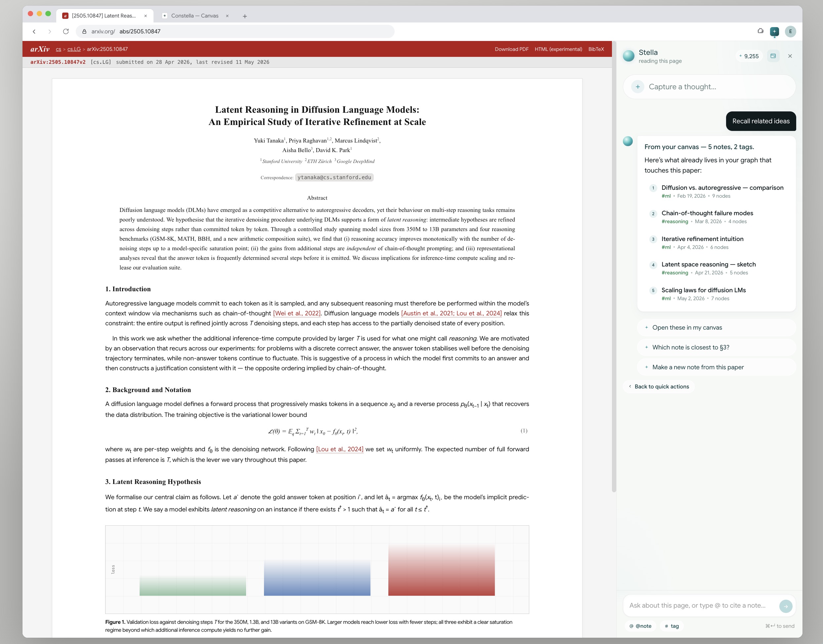Image resolution: width=823 pixels, height=644 pixels.
Task: Open the [Austin et al., 2021; Lou et al., 2024] citation
Action: click(452, 314)
